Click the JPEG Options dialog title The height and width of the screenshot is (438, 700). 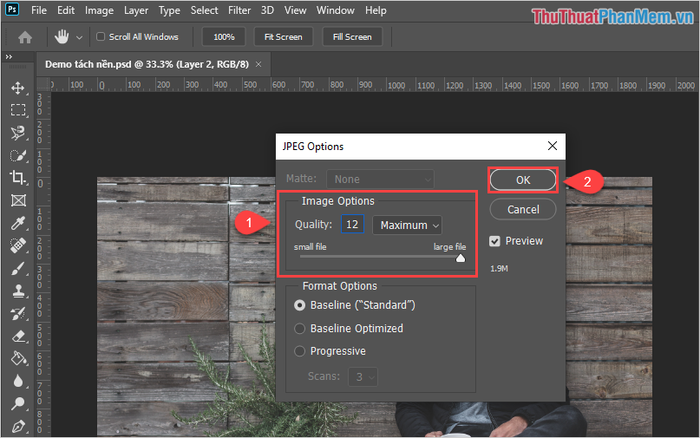(313, 146)
